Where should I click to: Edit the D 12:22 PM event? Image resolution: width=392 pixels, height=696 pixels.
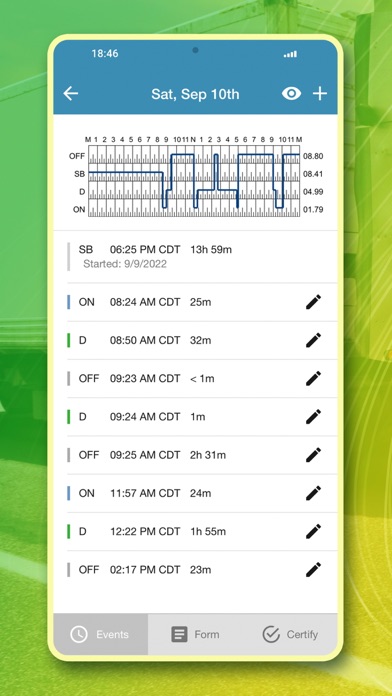coord(313,531)
